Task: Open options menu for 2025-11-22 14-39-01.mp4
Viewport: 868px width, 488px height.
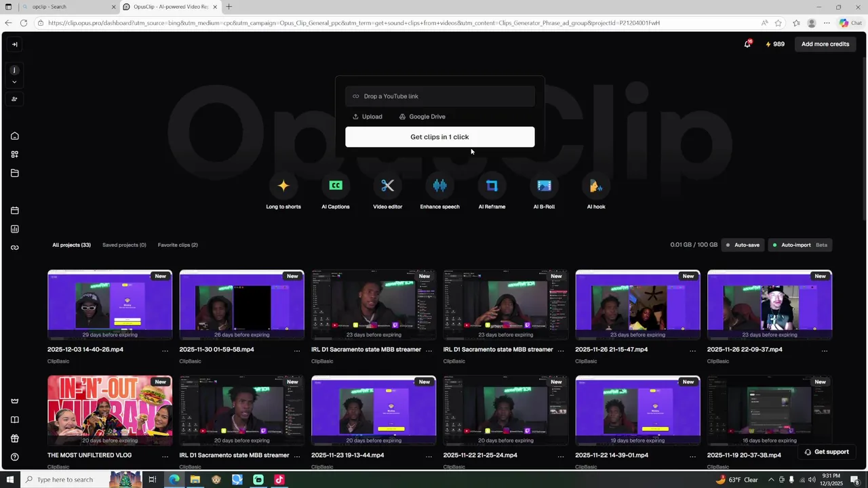Action: click(x=692, y=456)
